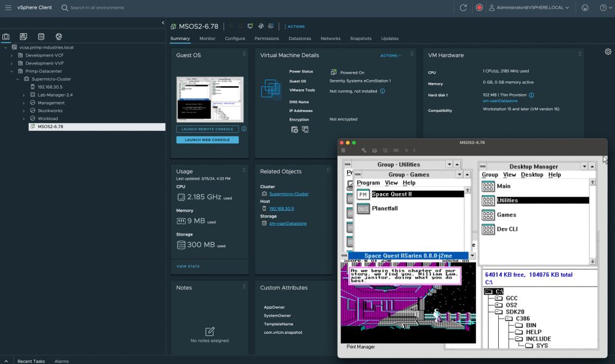This screenshot has width=615, height=364.
Task: Open the feedback smiley icon
Action: click(x=585, y=7)
